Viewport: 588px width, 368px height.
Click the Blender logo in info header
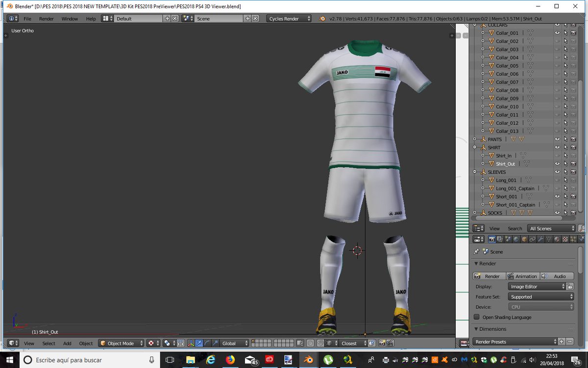pyautogui.click(x=322, y=19)
